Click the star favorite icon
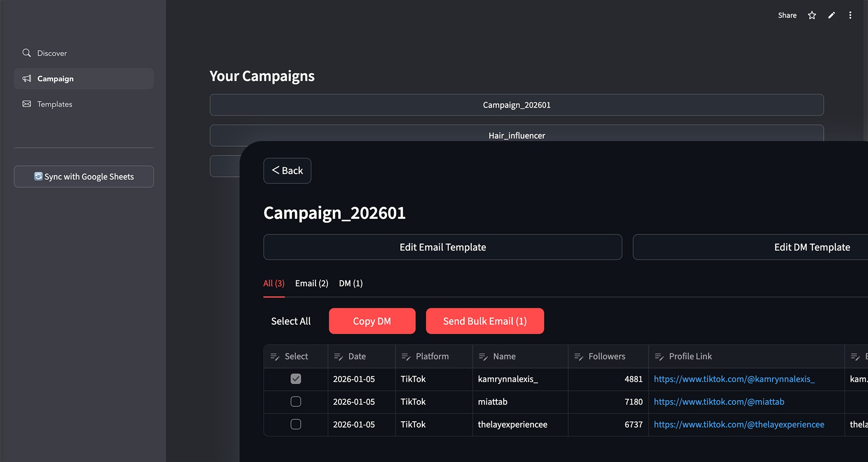Screen dimensions: 868x462 812,15
